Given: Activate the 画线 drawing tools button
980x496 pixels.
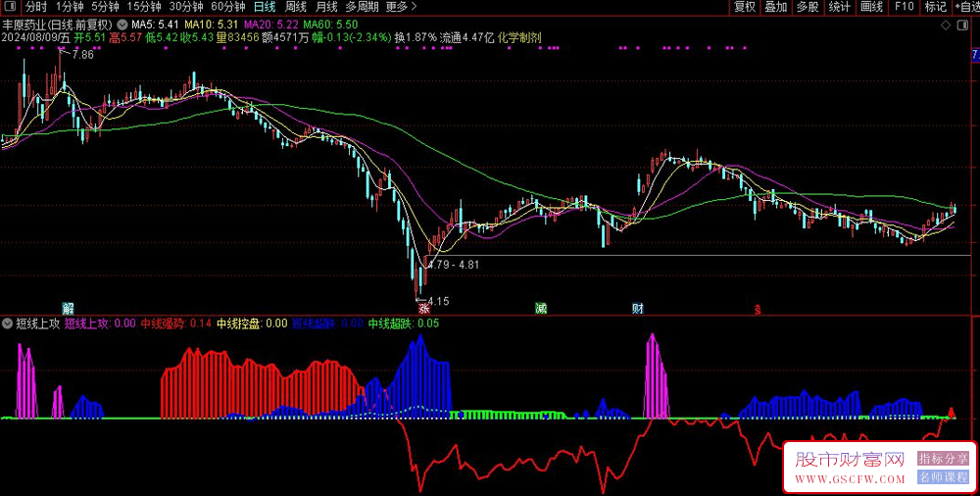Looking at the screenshot, I should click(x=871, y=7).
